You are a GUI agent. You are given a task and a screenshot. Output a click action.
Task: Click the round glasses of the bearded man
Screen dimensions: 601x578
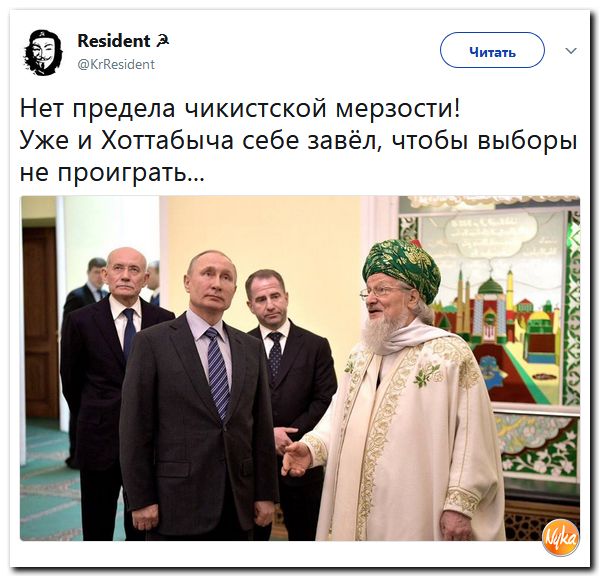(x=378, y=293)
